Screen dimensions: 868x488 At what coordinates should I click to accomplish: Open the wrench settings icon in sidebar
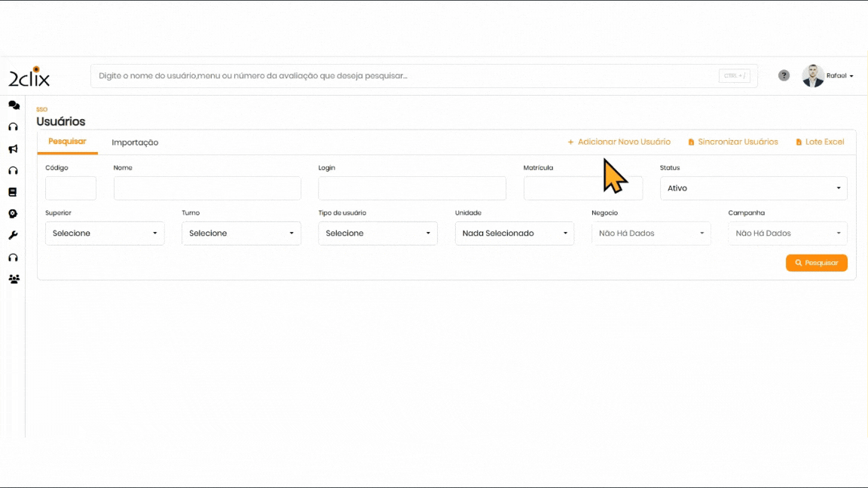(x=13, y=236)
